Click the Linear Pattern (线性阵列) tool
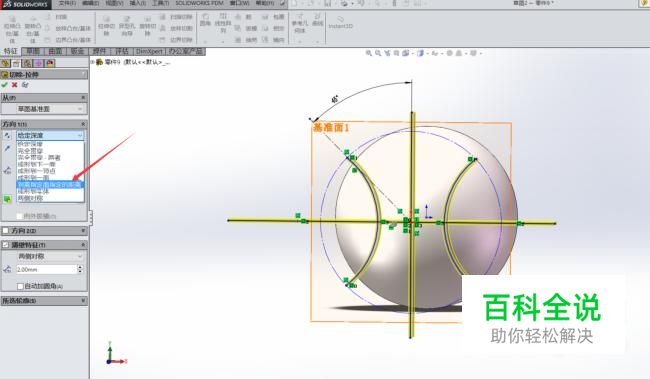650x379 pixels. [x=223, y=23]
